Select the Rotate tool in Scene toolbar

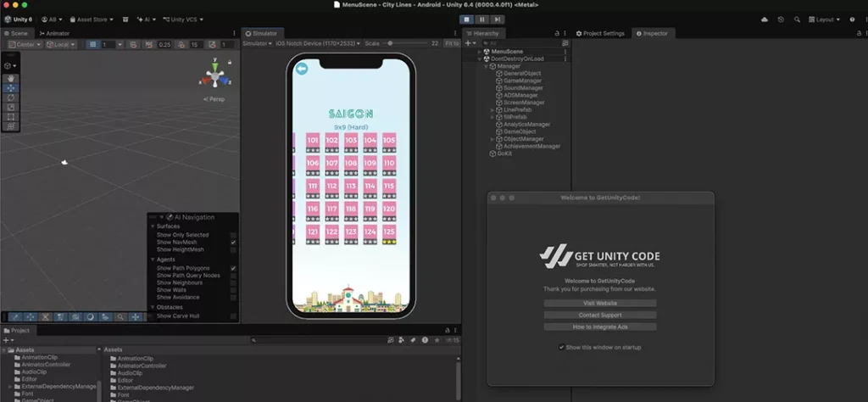(x=10, y=98)
